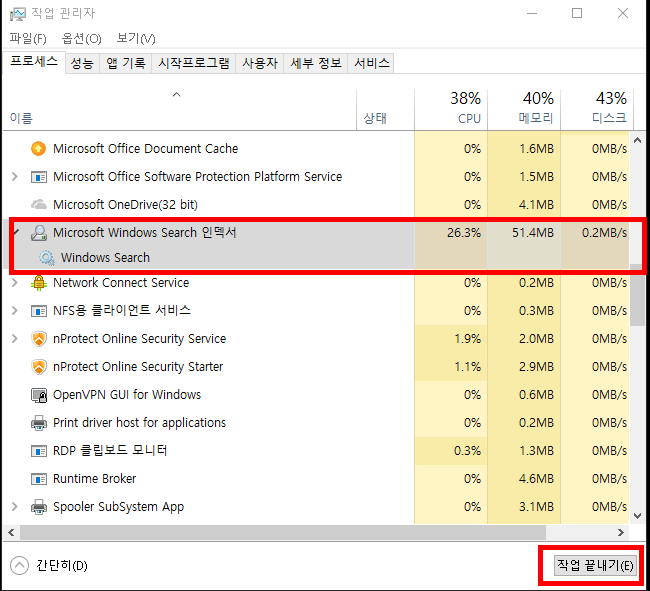Screen dimensions: 650x591
Task: Click the 작업 끝내기(E) button
Action: tap(595, 565)
